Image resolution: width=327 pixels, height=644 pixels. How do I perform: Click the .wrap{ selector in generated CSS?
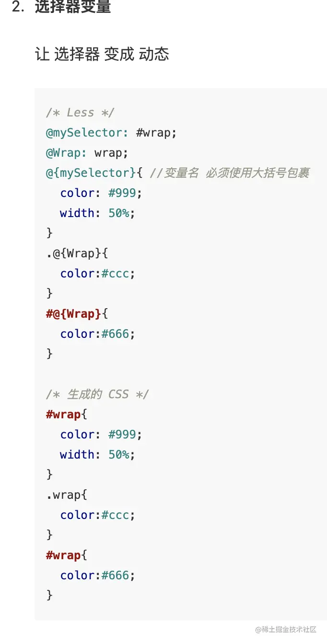[x=67, y=495]
